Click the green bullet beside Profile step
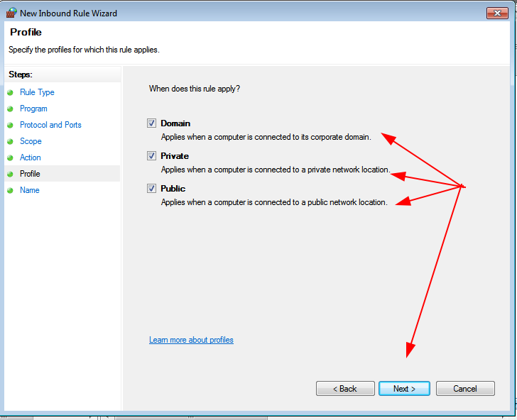This screenshot has height=420, width=517. [10, 174]
